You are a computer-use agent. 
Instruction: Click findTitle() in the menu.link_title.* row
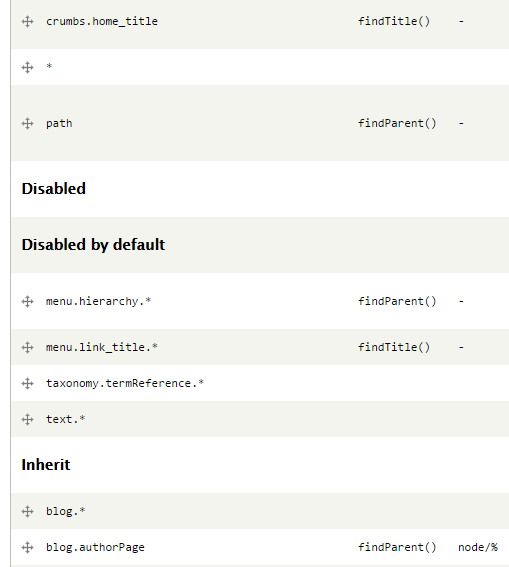(x=394, y=347)
